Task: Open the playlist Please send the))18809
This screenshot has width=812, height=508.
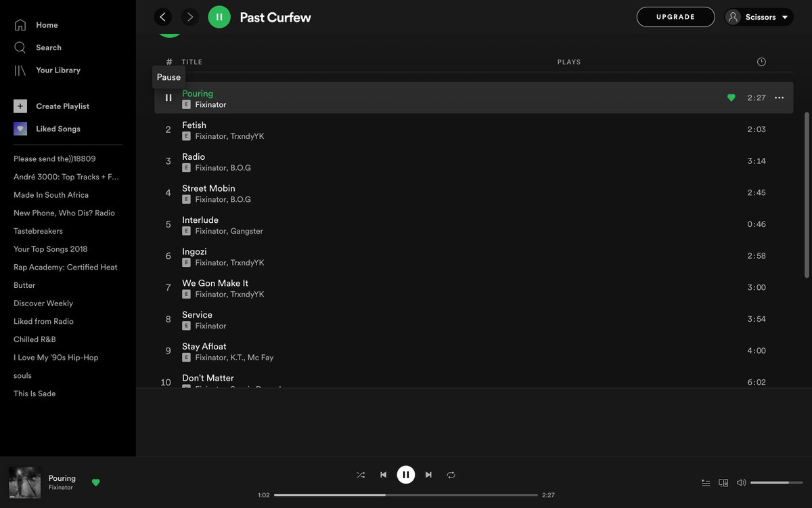Action: coord(55,158)
